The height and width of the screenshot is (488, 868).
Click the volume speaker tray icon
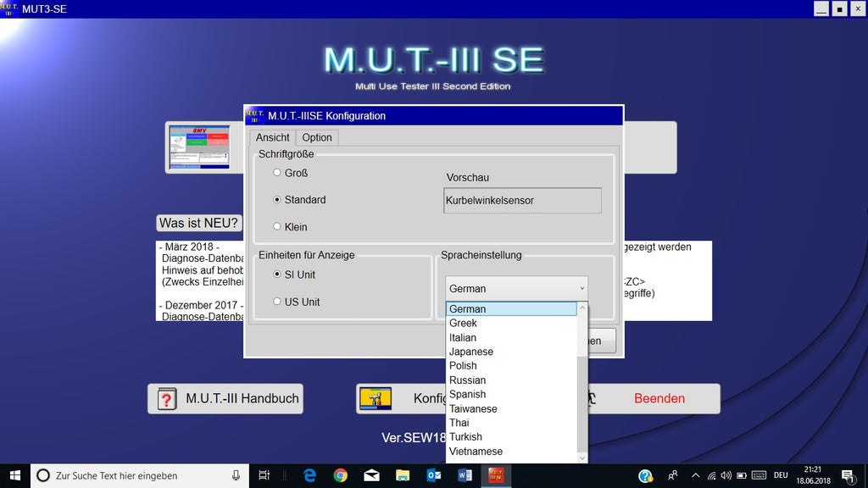(x=726, y=475)
